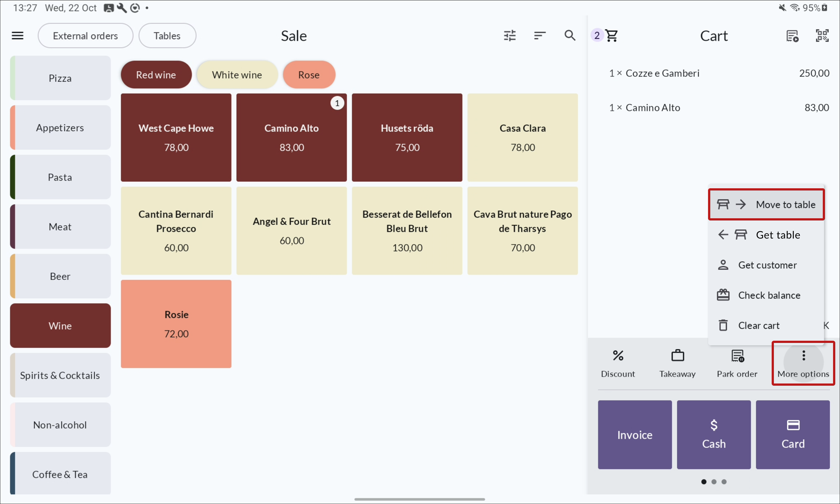The width and height of the screenshot is (840, 504).
Task: Search products with magnifier icon
Action: click(570, 36)
